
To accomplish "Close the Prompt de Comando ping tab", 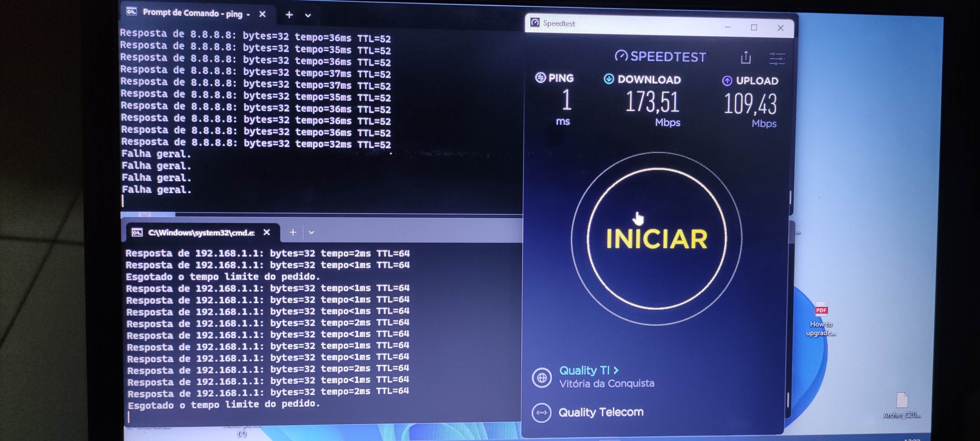I will point(262,14).
